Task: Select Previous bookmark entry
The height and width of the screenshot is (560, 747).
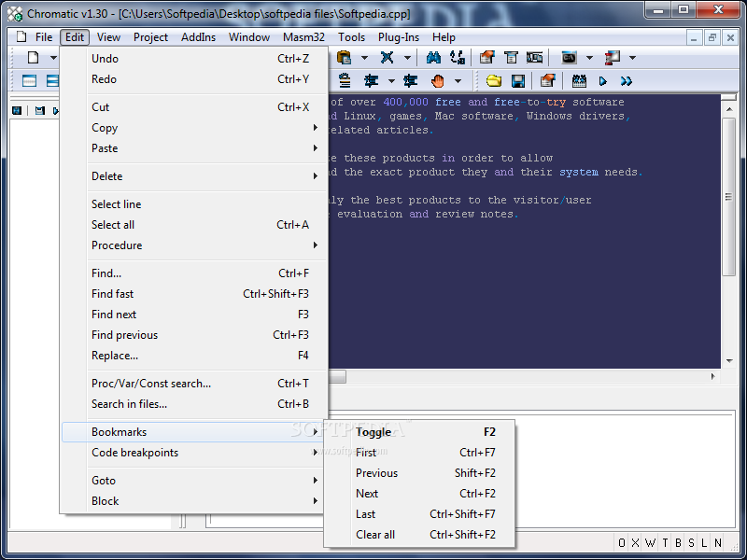Action: click(x=419, y=473)
